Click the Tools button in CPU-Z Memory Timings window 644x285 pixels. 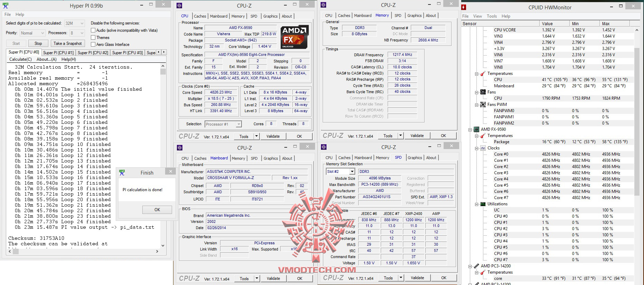click(388, 136)
